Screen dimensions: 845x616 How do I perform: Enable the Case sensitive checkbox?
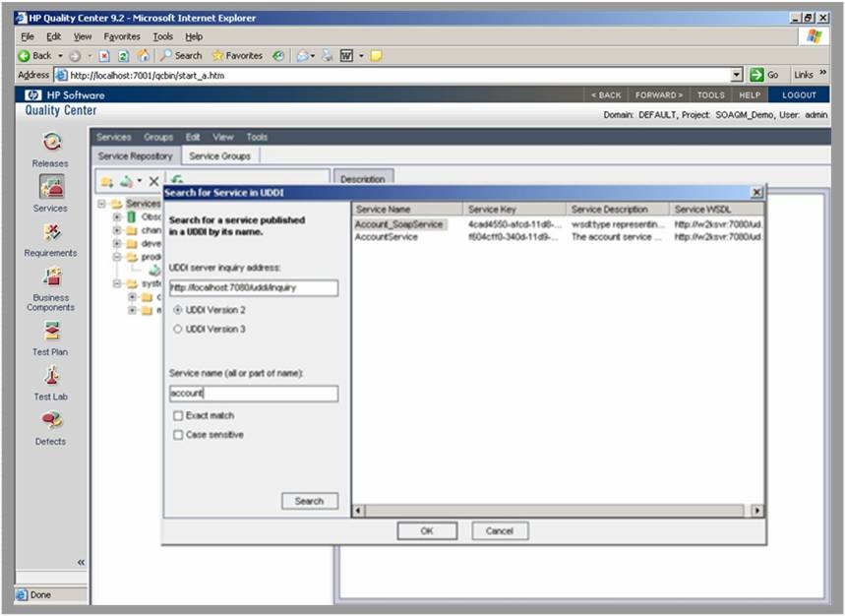coord(178,435)
